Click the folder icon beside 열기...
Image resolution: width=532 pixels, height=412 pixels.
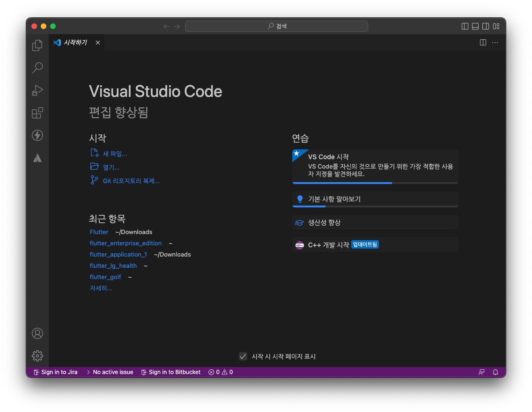[x=94, y=167]
